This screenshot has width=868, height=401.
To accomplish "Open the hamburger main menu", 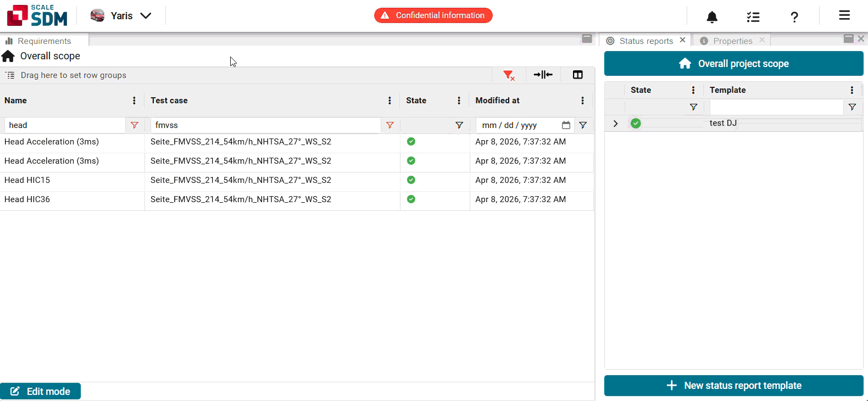I will pyautogui.click(x=844, y=15).
